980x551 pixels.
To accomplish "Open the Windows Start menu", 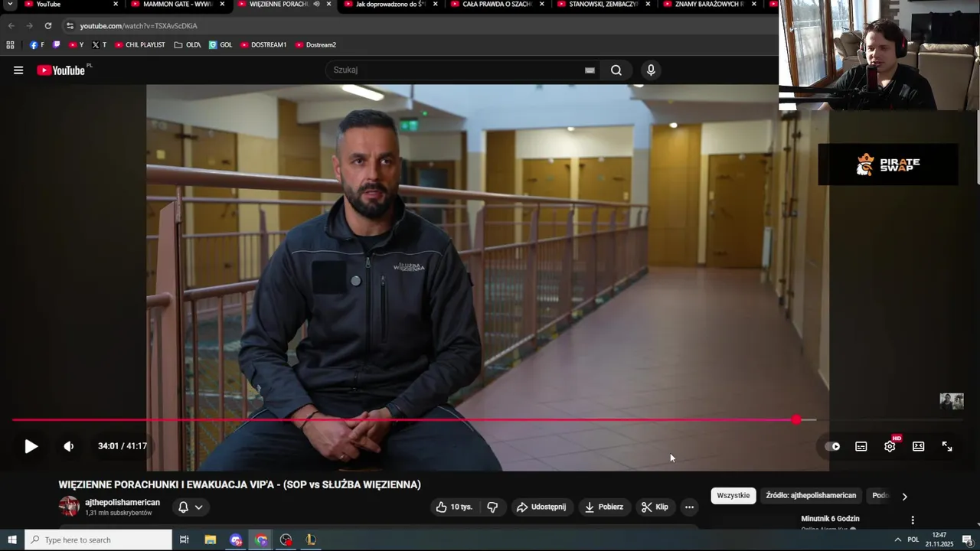I will pyautogui.click(x=11, y=540).
